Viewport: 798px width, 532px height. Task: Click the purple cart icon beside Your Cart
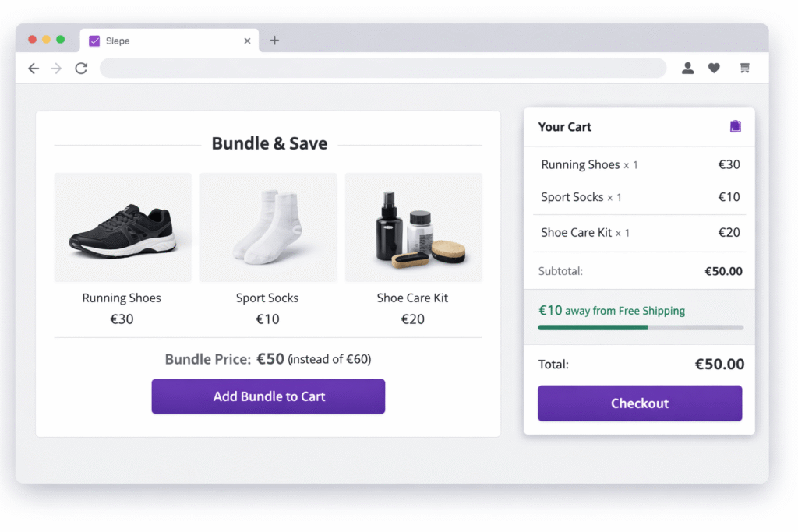(735, 125)
